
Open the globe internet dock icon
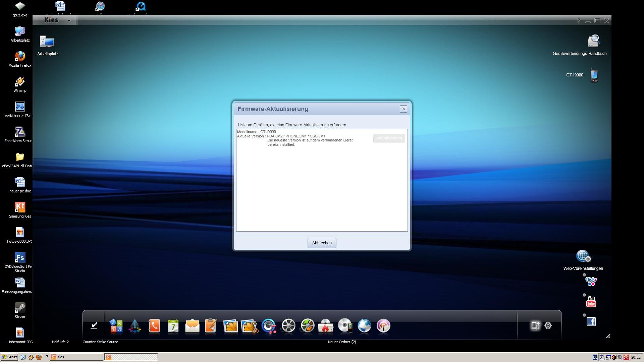(x=364, y=325)
